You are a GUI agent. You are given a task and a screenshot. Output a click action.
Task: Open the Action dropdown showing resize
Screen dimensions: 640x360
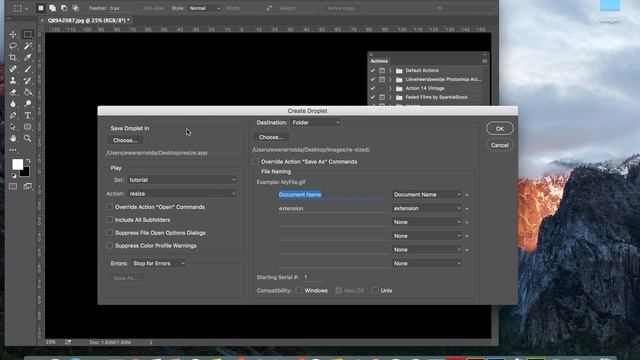click(x=182, y=193)
